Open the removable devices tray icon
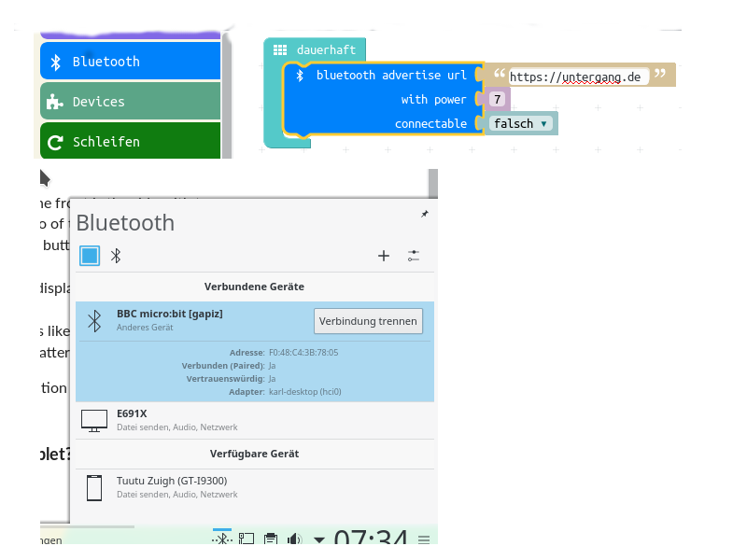747x560 pixels. 247,539
